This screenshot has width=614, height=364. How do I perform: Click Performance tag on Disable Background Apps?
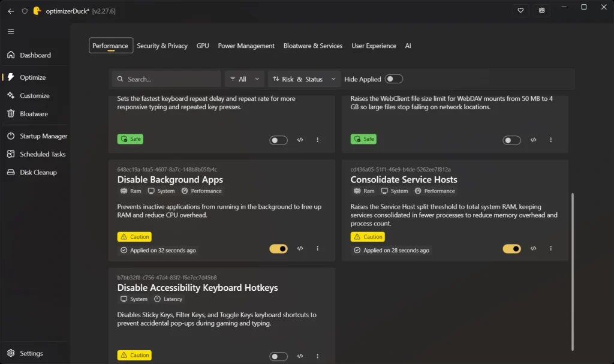click(x=201, y=191)
